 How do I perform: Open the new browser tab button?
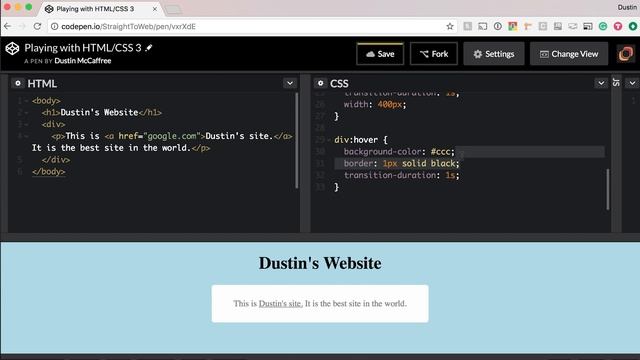pos(173,10)
